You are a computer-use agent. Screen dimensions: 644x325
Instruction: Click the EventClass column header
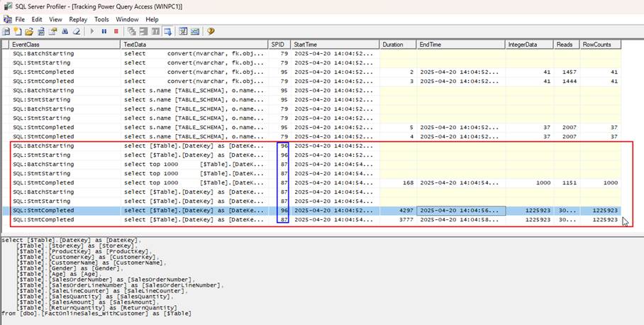[x=65, y=45]
